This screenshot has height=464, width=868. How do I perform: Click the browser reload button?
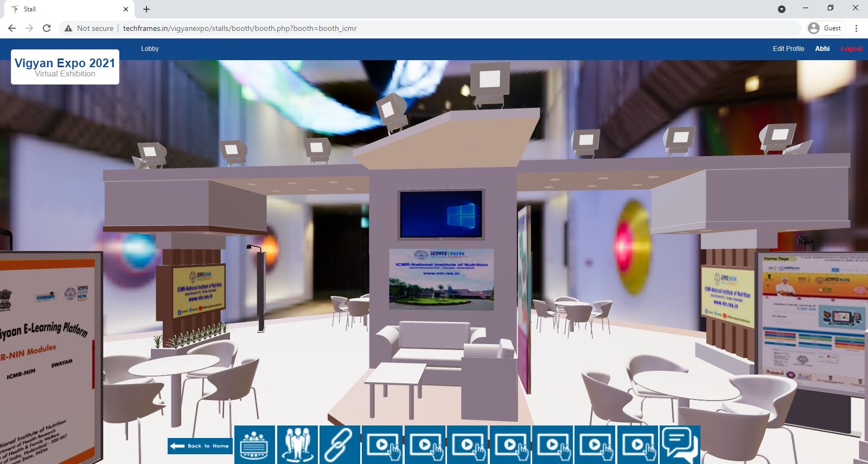[47, 28]
